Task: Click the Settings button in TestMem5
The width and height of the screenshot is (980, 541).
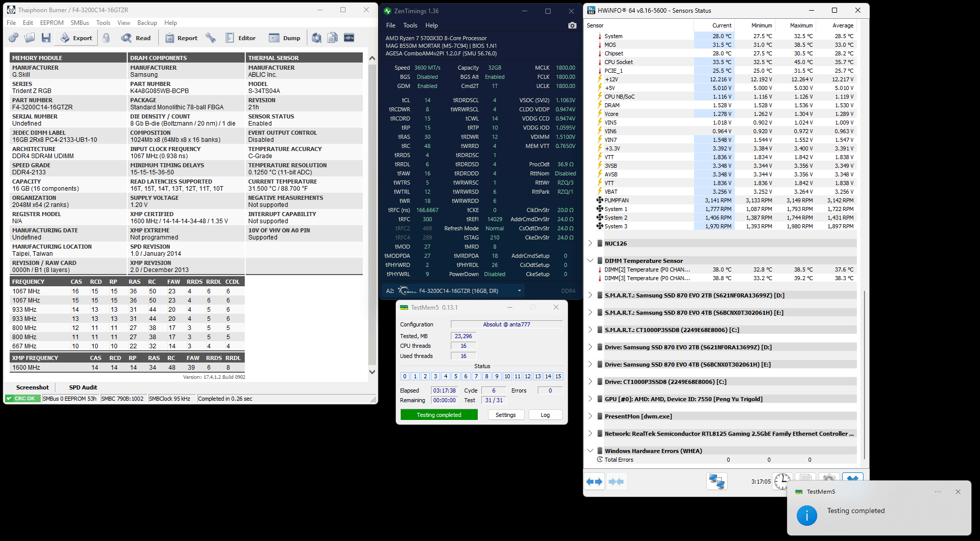Action: 505,415
